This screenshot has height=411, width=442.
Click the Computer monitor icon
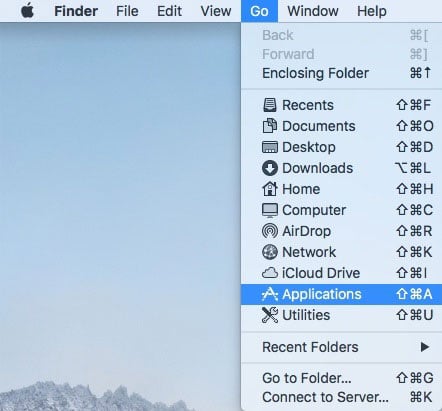[x=270, y=210]
